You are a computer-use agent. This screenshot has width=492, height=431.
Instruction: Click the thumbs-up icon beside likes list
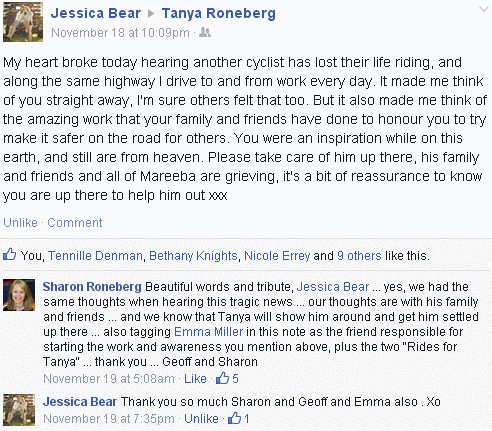click(x=9, y=255)
